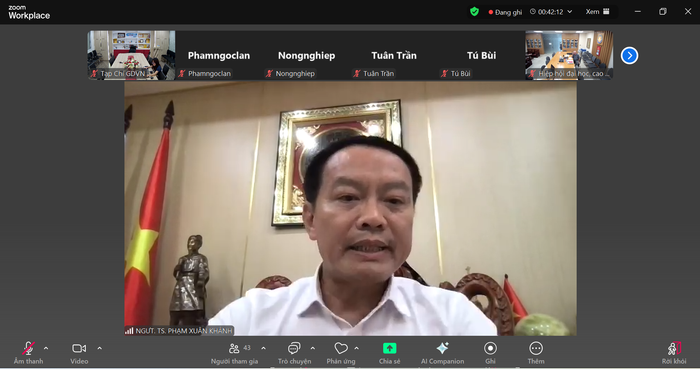700x369 pixels.
Task: Open the Người tham gia participants panel
Action: click(234, 348)
